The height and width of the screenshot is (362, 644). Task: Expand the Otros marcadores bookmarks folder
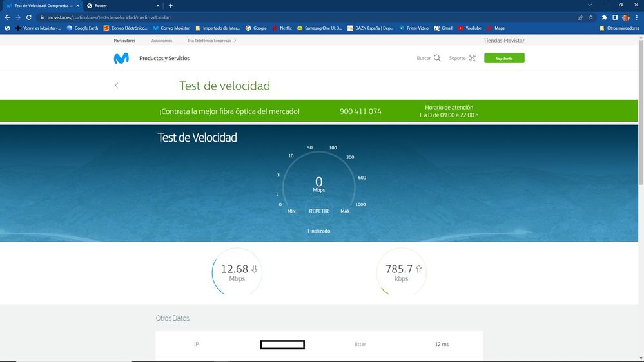[x=619, y=28]
